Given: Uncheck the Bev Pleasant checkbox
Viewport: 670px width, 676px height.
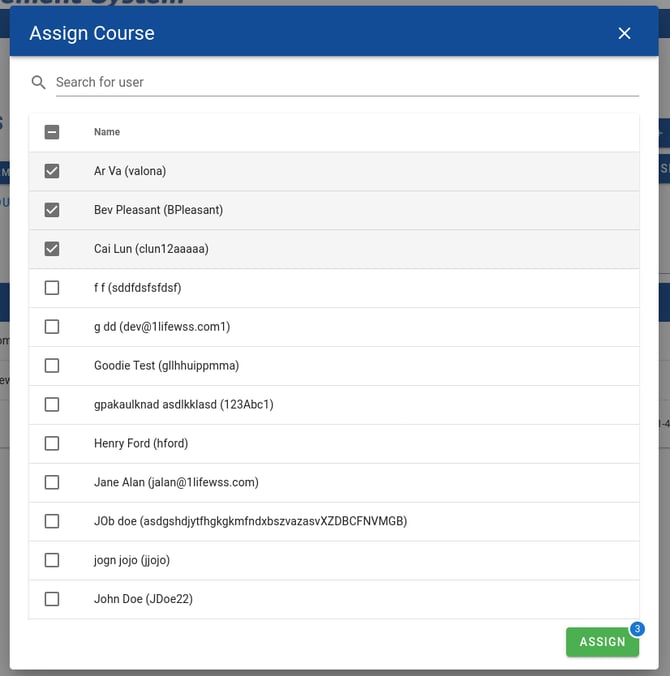Looking at the screenshot, I should coord(52,210).
